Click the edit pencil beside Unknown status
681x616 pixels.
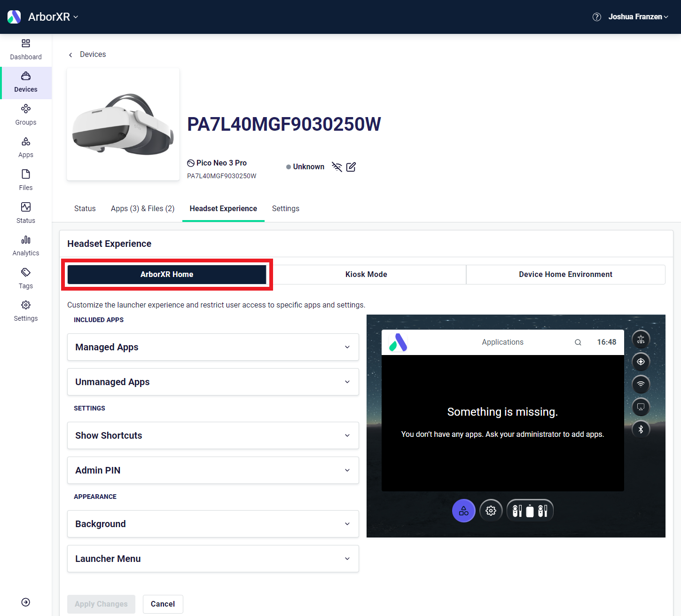(x=351, y=167)
